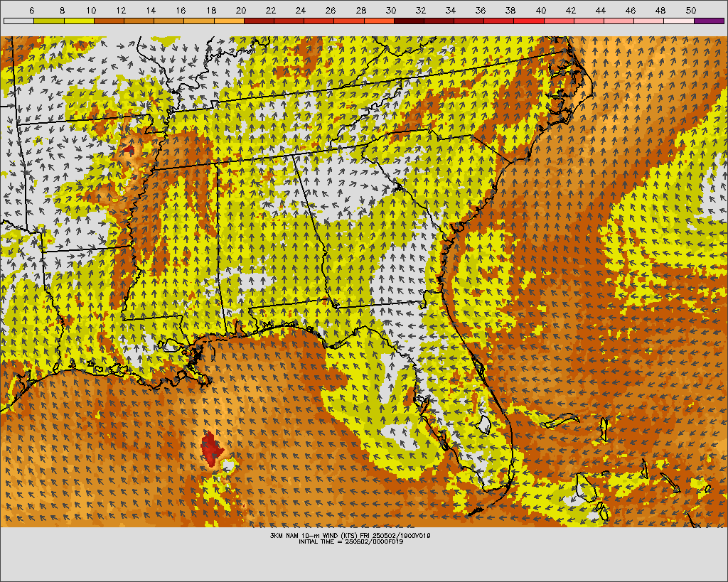
Task: Click the 32–34 knot legend swatch
Action: pyautogui.click(x=439, y=21)
